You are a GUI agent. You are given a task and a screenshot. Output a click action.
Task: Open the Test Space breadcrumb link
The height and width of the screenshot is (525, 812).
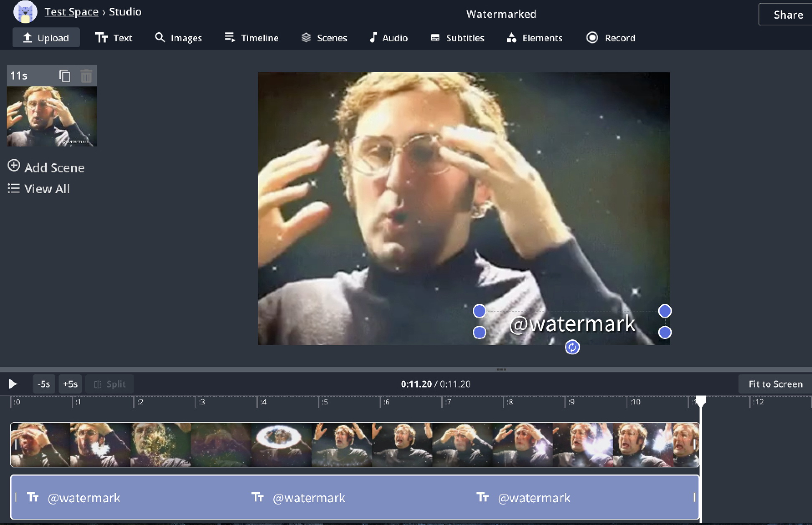coord(71,12)
